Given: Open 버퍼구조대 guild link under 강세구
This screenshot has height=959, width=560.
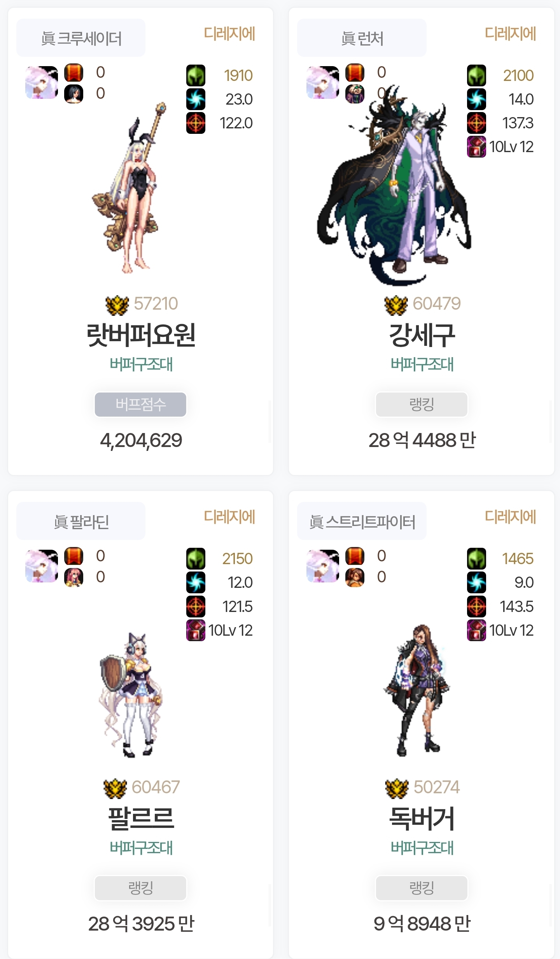Looking at the screenshot, I should (422, 365).
